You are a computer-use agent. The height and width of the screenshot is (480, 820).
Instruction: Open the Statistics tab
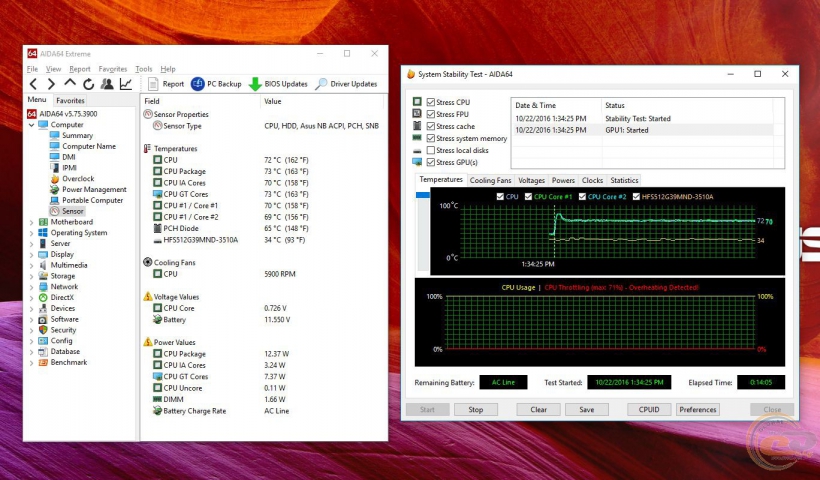[624, 180]
